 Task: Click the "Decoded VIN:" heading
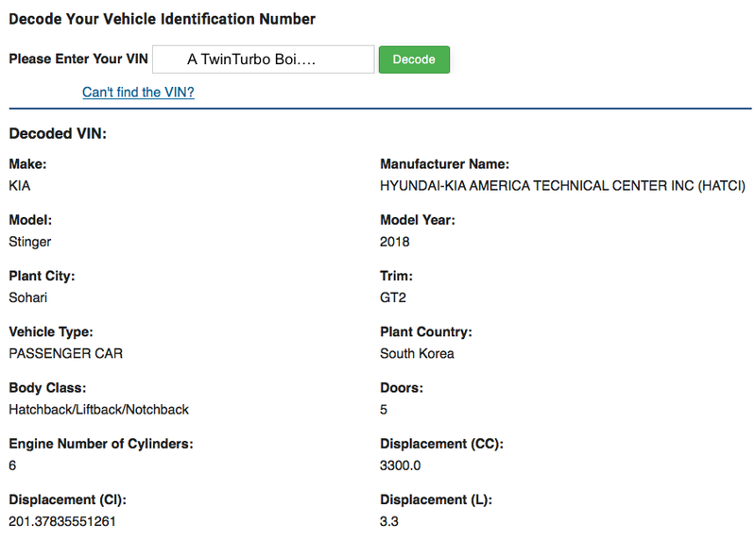[58, 133]
